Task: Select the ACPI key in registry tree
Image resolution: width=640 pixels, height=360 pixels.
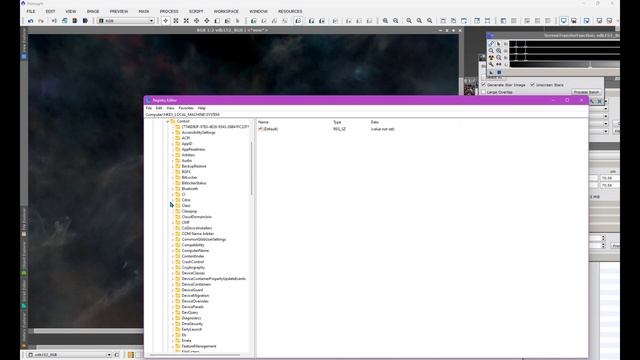Action: [x=186, y=138]
